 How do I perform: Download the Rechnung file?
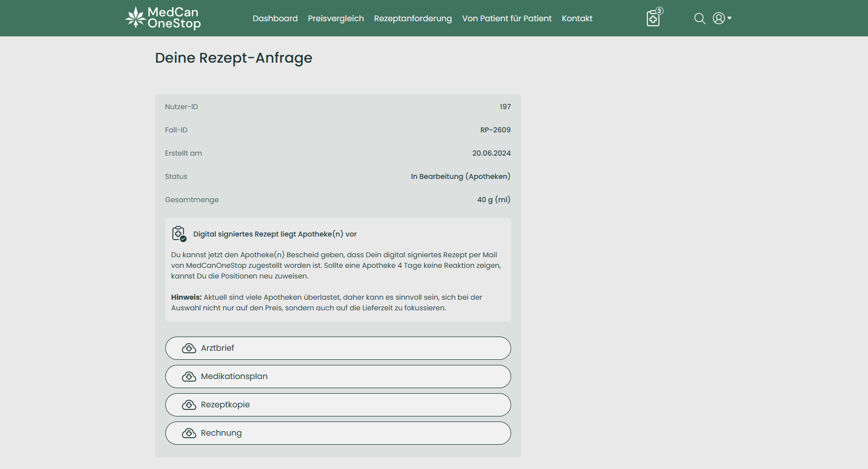338,433
